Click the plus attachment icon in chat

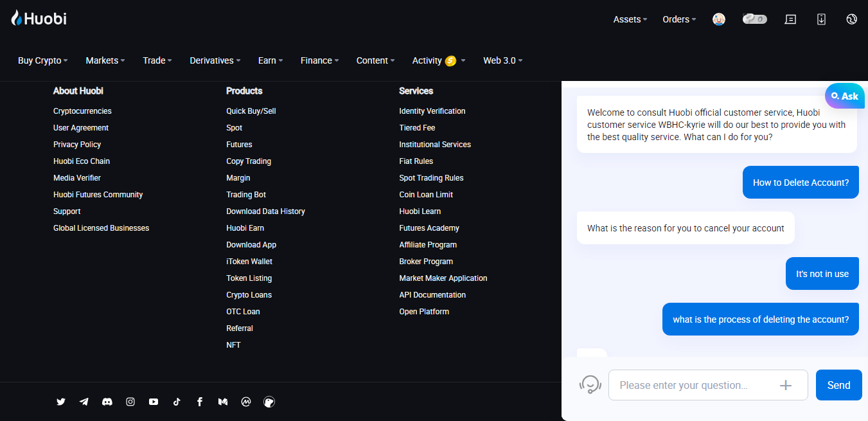tap(785, 385)
